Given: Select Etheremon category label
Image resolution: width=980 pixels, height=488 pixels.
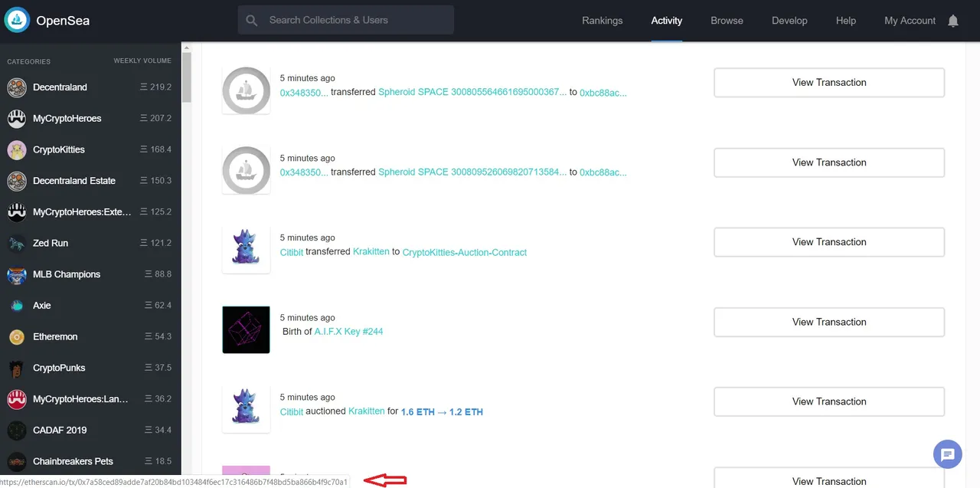Looking at the screenshot, I should pyautogui.click(x=55, y=337).
